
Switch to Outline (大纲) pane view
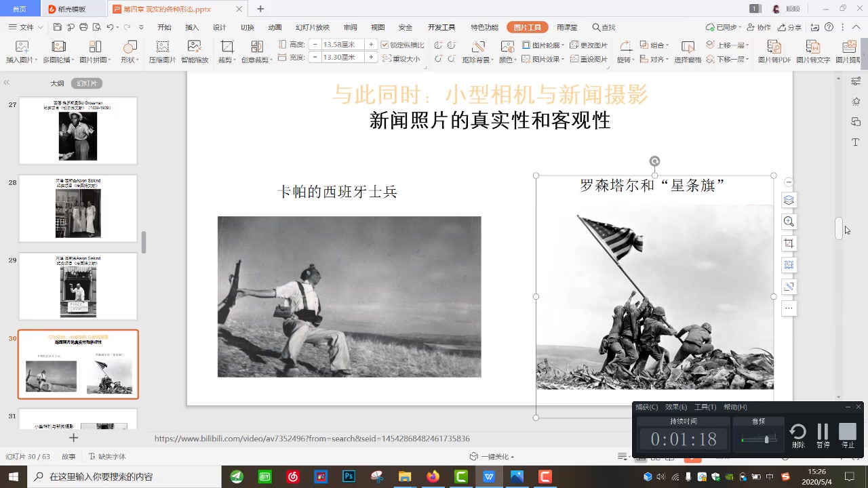(57, 83)
